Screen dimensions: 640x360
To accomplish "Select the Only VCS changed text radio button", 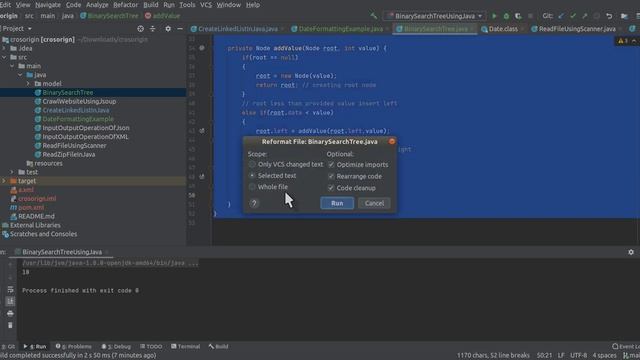I will (x=252, y=164).
